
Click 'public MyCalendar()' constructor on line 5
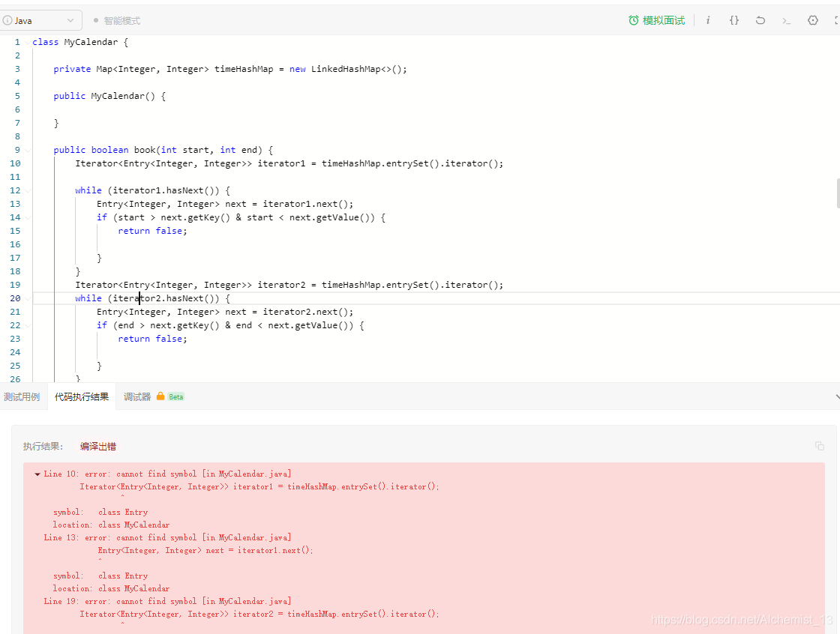click(104, 96)
